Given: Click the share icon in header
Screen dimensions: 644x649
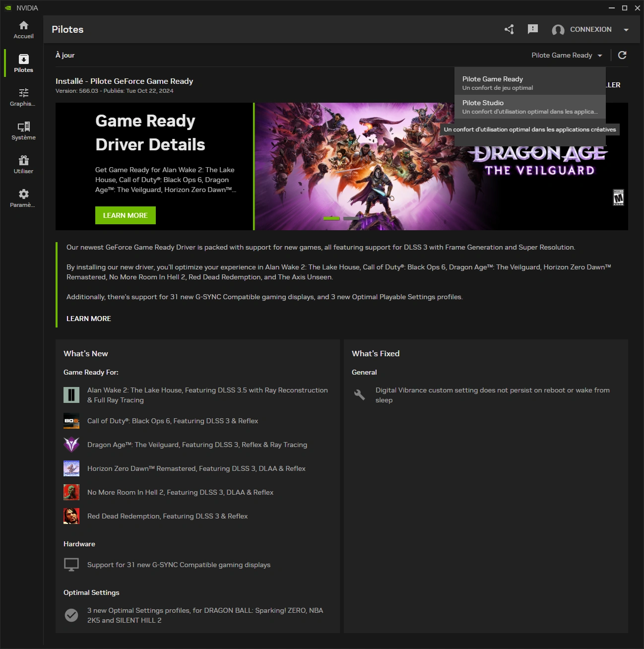Looking at the screenshot, I should click(x=509, y=29).
